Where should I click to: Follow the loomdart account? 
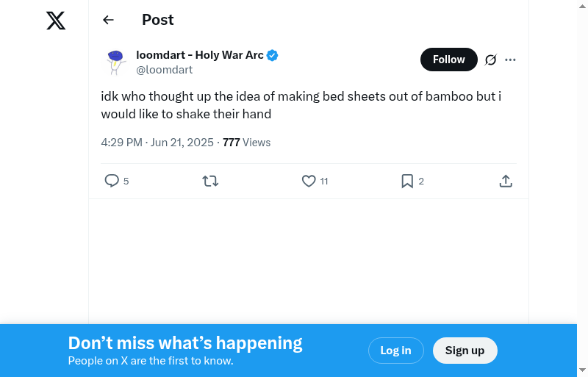point(448,60)
